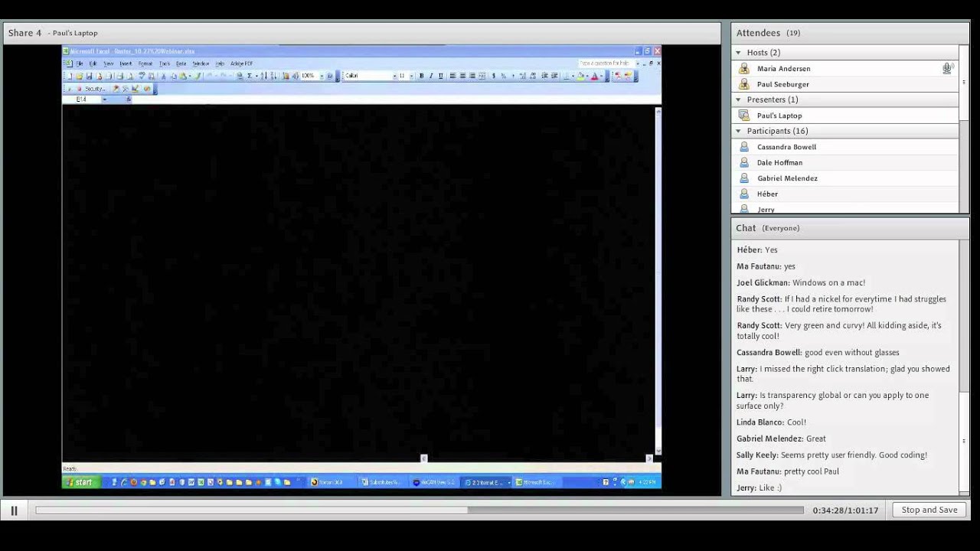Pause the recording playback

coord(14,510)
